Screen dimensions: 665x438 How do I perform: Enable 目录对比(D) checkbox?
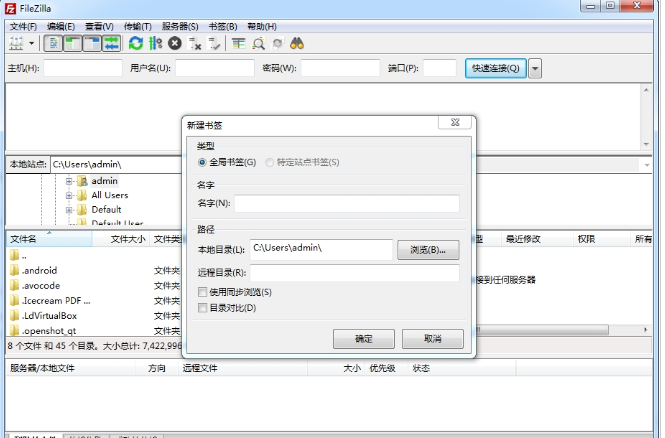point(203,308)
